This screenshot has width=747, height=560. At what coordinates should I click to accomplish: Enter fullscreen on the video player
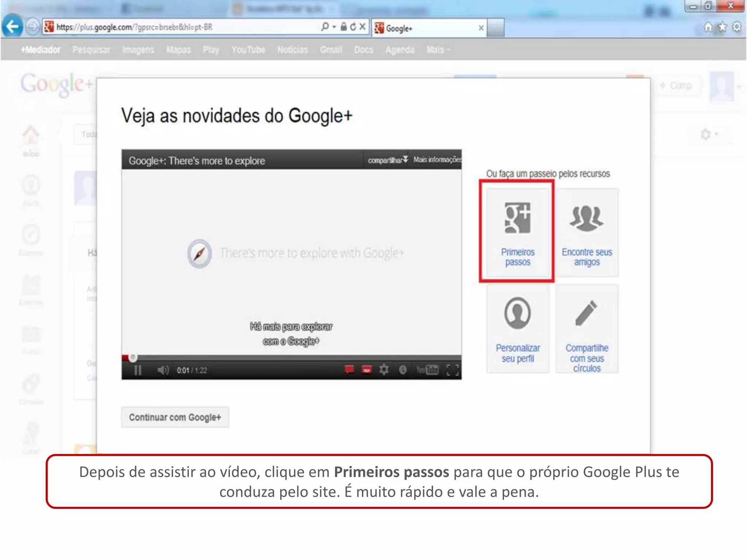click(452, 370)
